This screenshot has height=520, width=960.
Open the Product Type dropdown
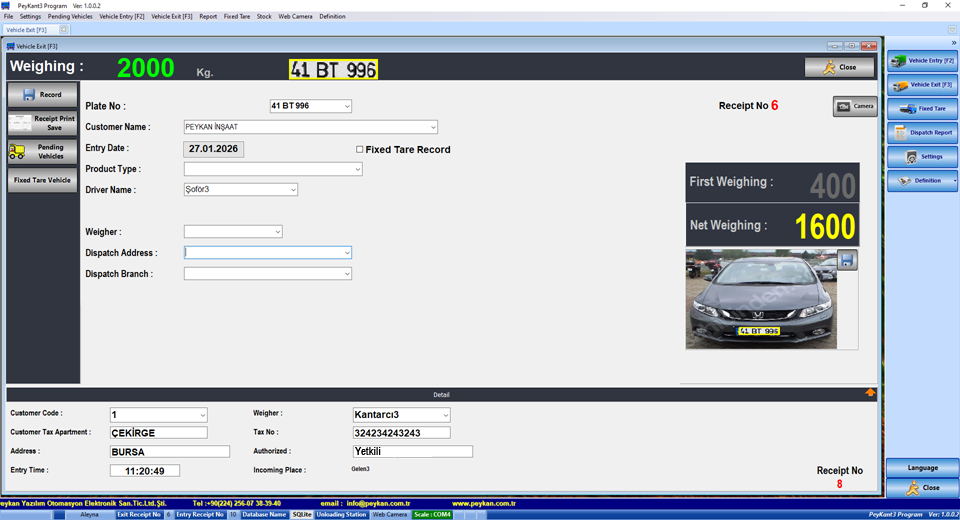pyautogui.click(x=357, y=170)
